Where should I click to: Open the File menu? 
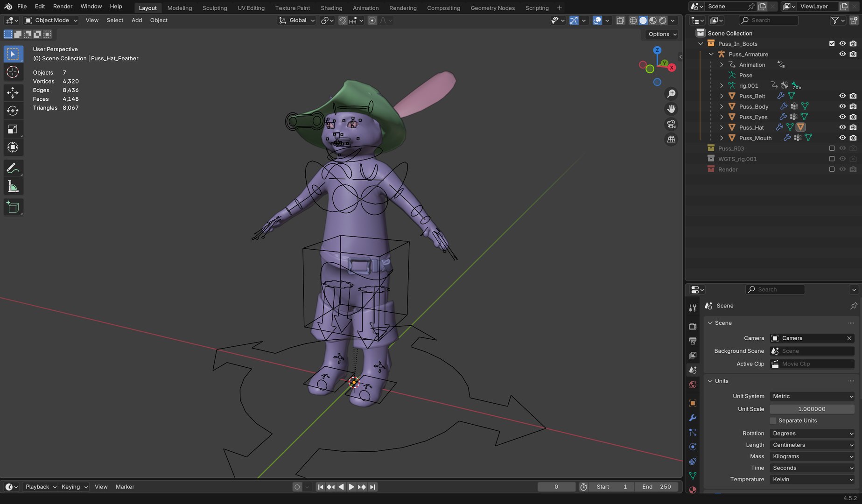click(22, 7)
